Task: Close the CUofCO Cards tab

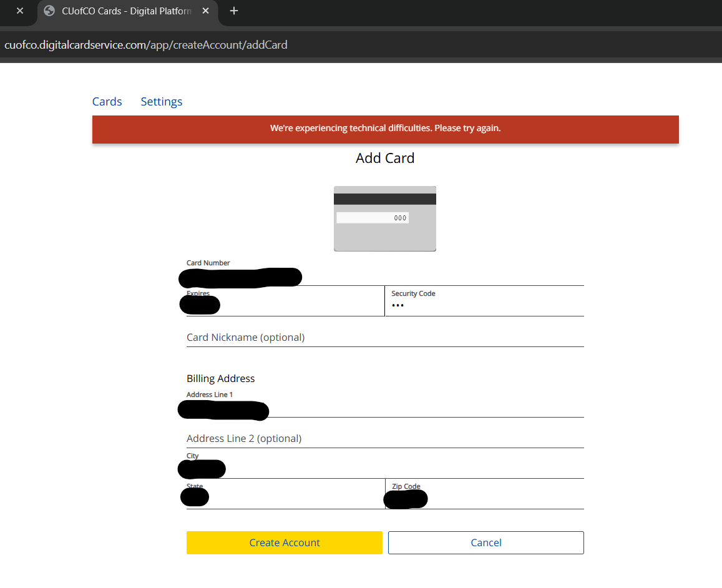Action: 206,11
